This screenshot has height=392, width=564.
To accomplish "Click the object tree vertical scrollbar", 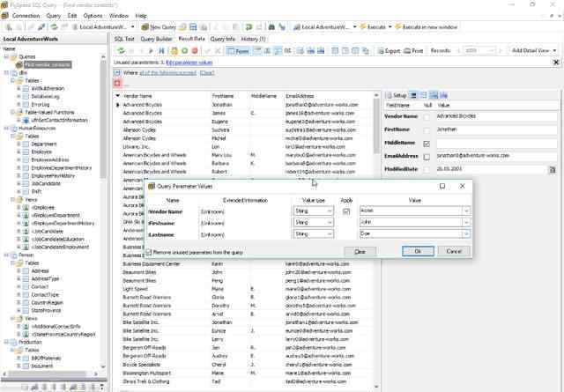I will coord(103,212).
